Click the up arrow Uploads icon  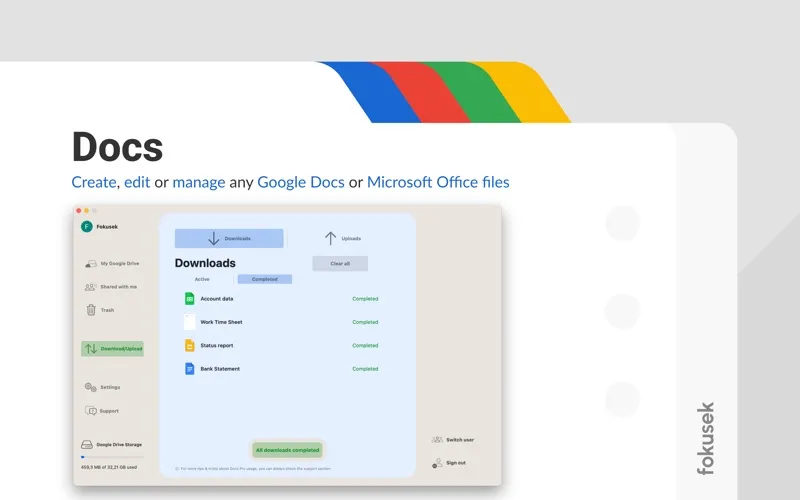tap(331, 238)
